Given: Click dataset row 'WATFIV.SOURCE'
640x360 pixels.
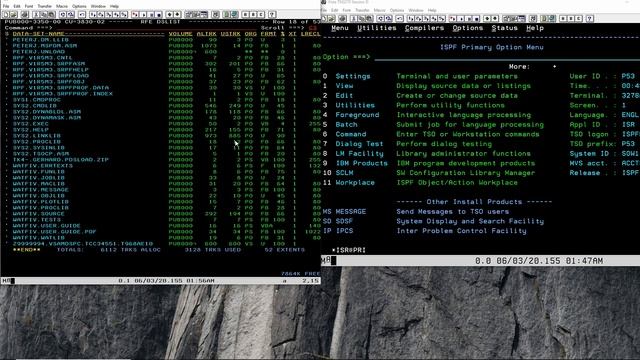Looking at the screenshot, I should click(38, 213).
